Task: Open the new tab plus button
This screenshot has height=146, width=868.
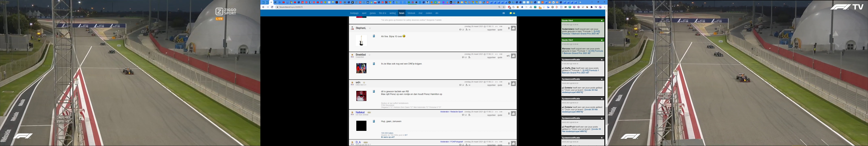Action: pos(580,2)
